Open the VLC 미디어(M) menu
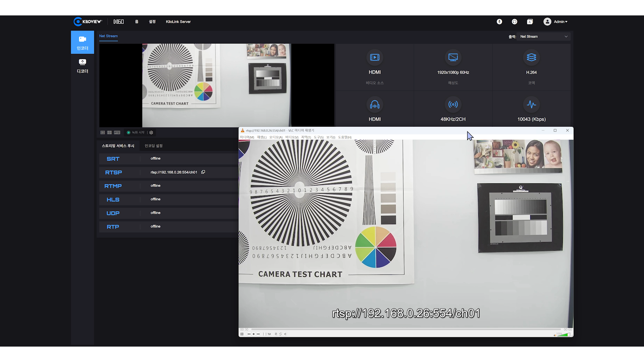This screenshot has width=644, height=362. click(247, 137)
